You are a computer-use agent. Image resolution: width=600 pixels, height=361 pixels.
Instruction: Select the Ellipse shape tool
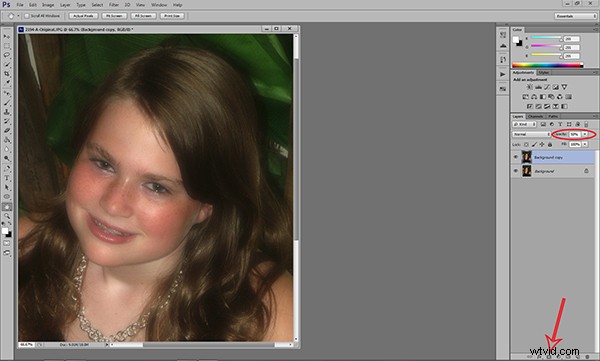7,196
